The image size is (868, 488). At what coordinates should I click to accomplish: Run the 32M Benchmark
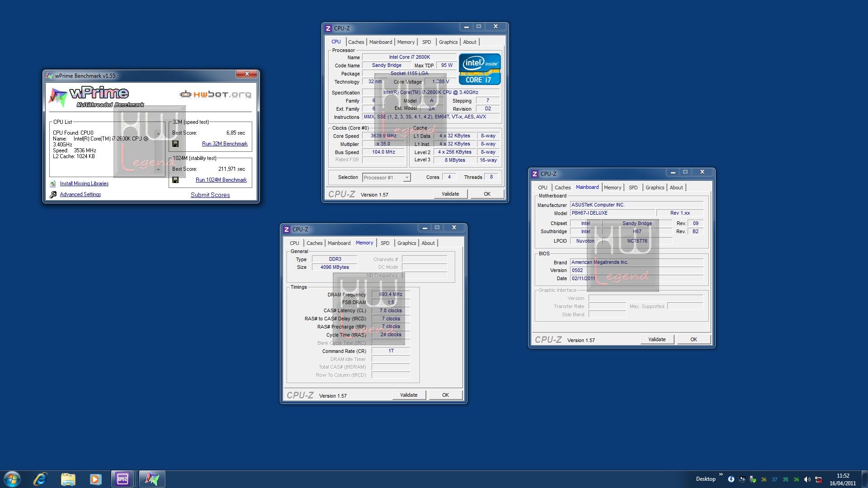pos(225,144)
